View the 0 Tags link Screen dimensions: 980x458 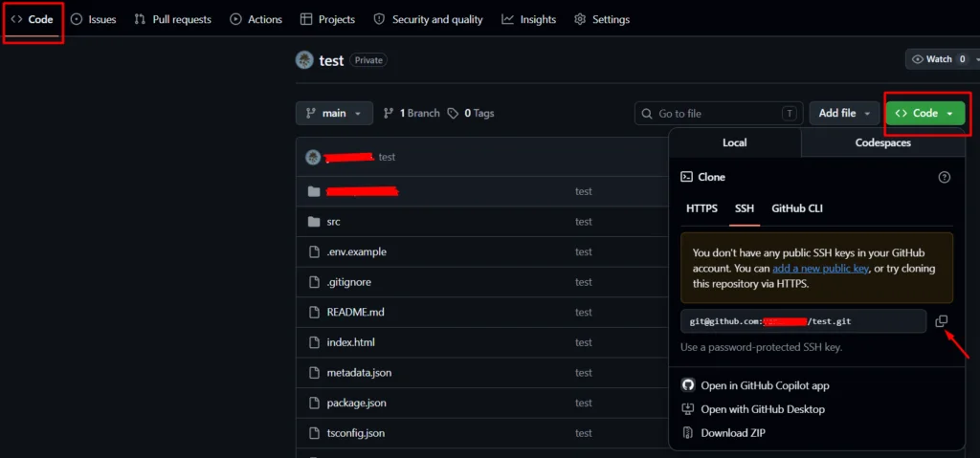click(471, 113)
